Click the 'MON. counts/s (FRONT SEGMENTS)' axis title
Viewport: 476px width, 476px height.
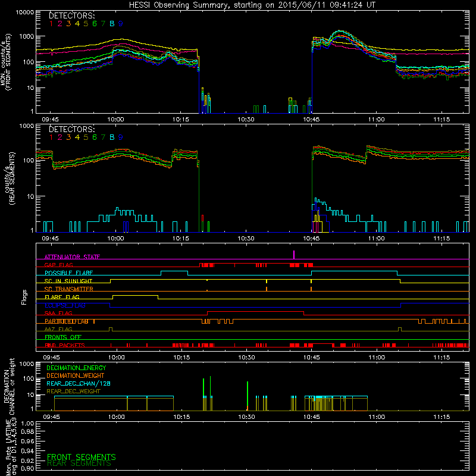tap(6, 62)
